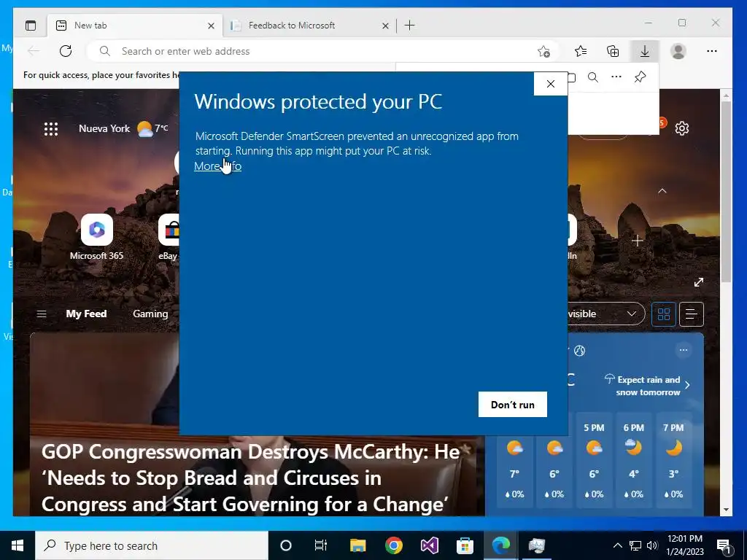Open the Microsoft 365 quick link
Viewport: 747px width, 560px height.
pyautogui.click(x=97, y=237)
